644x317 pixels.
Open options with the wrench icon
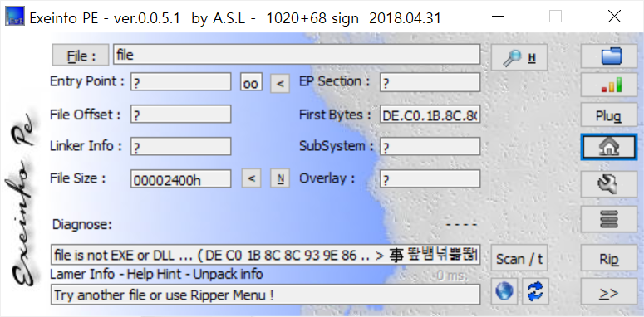[x=608, y=184]
